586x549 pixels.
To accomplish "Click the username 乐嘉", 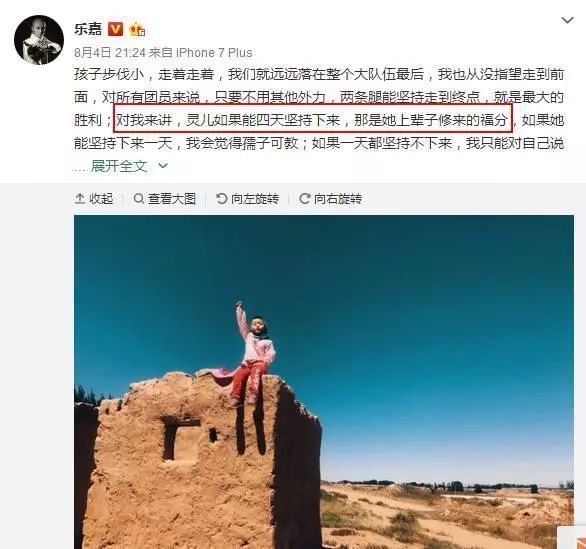I will point(88,29).
